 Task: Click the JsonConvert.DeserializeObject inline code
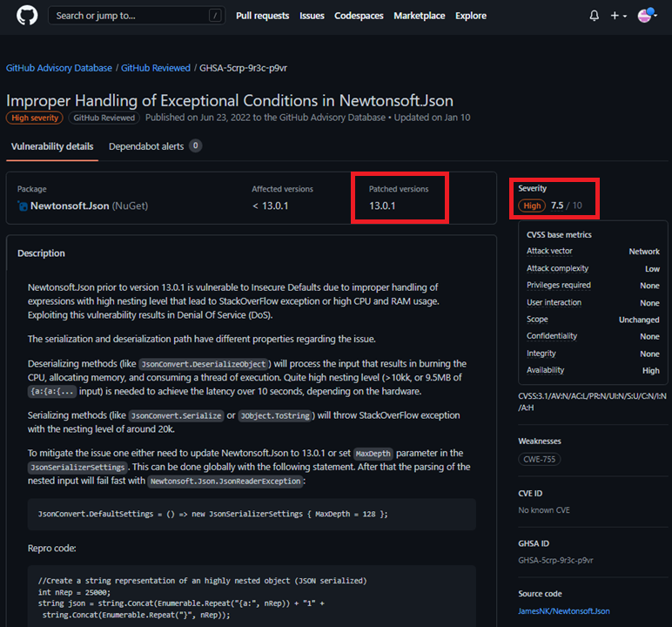[204, 364]
